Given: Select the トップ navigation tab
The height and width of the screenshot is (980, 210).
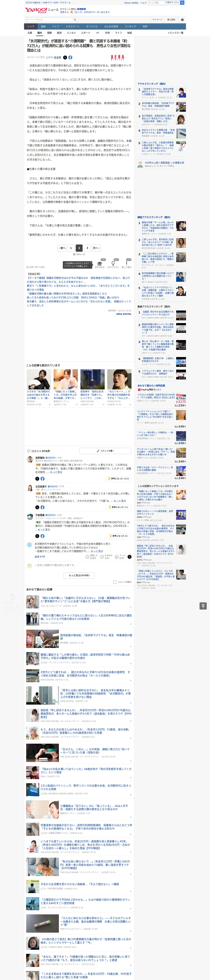Looking at the screenshot, I should (31, 27).
